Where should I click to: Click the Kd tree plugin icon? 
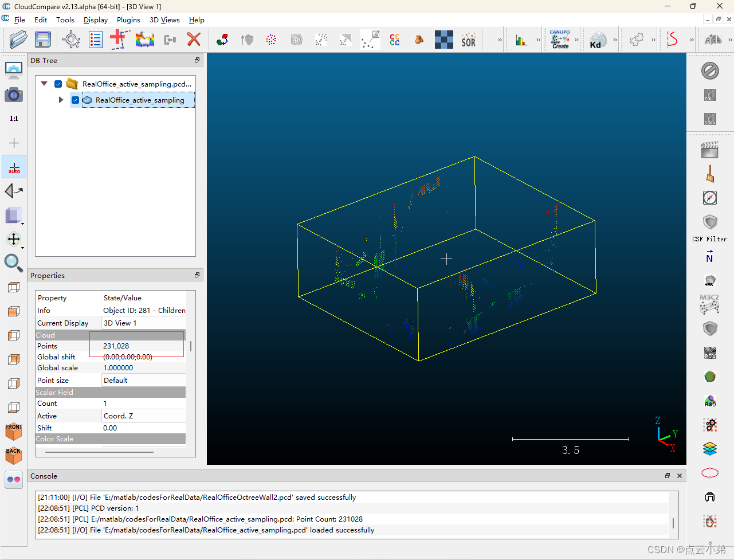(597, 40)
